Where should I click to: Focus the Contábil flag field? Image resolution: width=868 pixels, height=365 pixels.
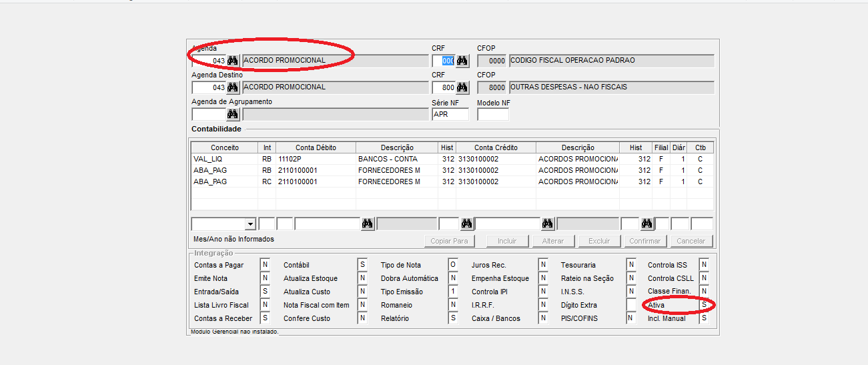click(x=362, y=265)
